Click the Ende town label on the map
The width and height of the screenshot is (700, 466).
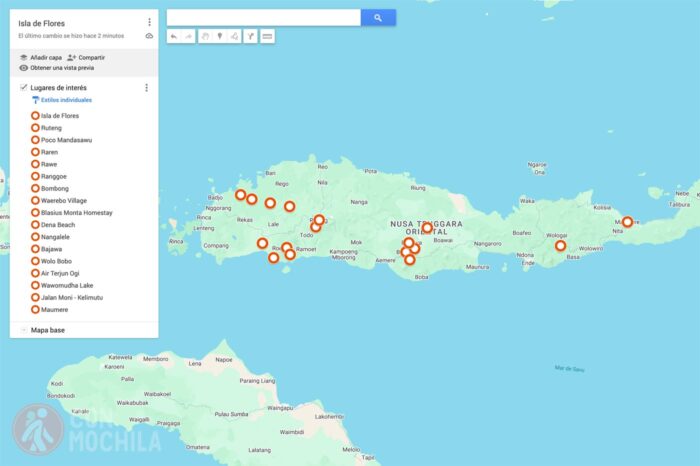[528, 263]
